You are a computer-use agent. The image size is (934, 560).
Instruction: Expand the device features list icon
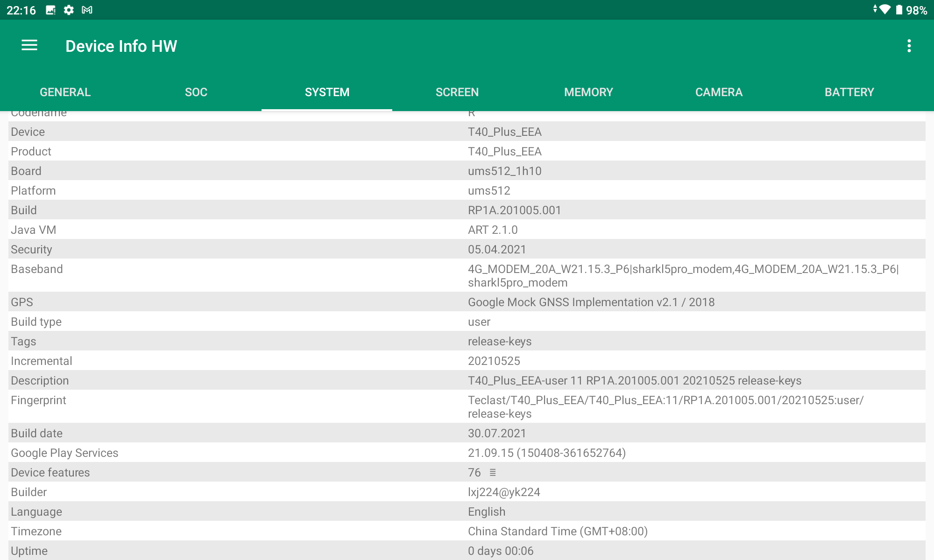[493, 472]
